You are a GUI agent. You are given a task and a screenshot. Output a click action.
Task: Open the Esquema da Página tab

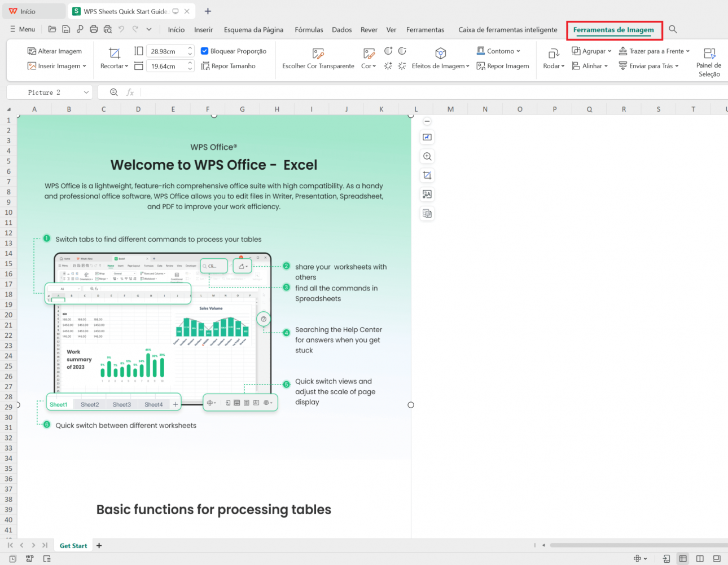click(x=253, y=30)
